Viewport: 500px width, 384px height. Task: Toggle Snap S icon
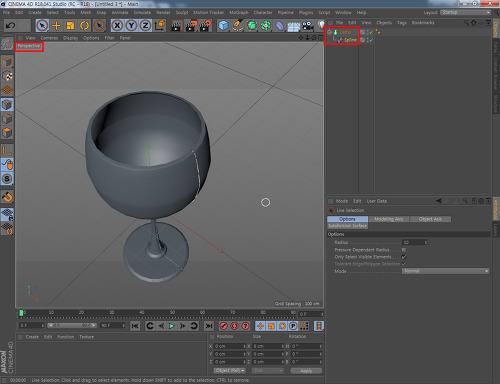7,179
